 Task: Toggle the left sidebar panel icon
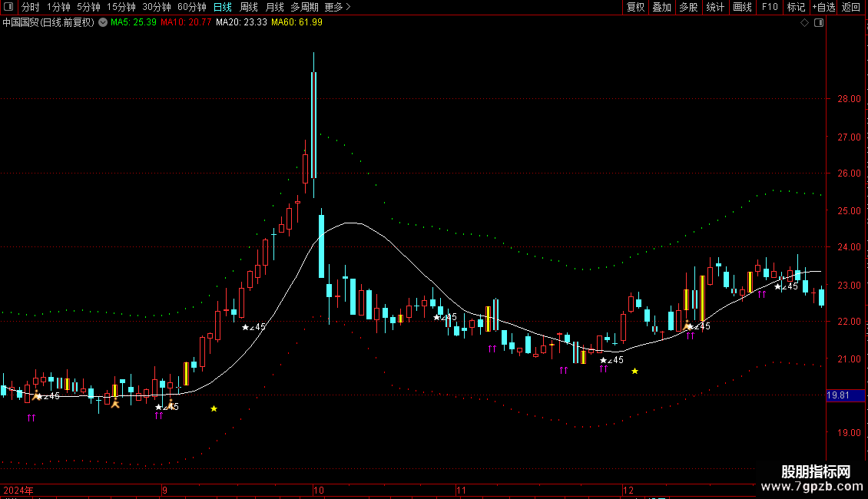click(x=8, y=7)
